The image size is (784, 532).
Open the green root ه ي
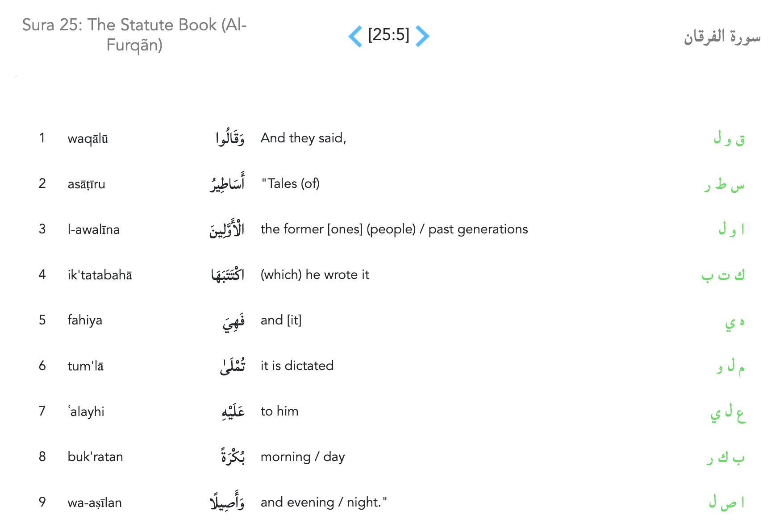[x=734, y=321]
